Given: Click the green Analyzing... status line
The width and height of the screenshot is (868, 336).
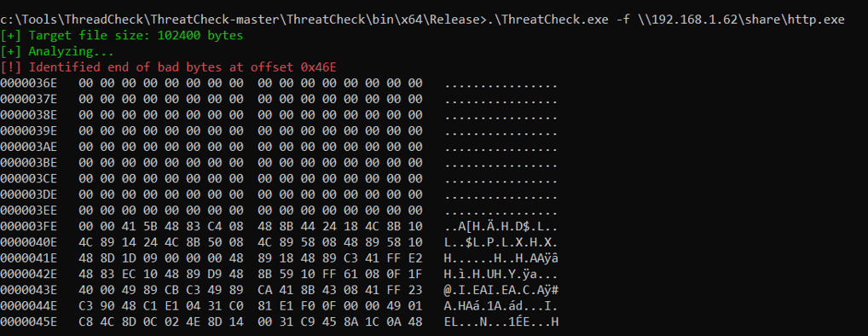Looking at the screenshot, I should click(57, 52).
